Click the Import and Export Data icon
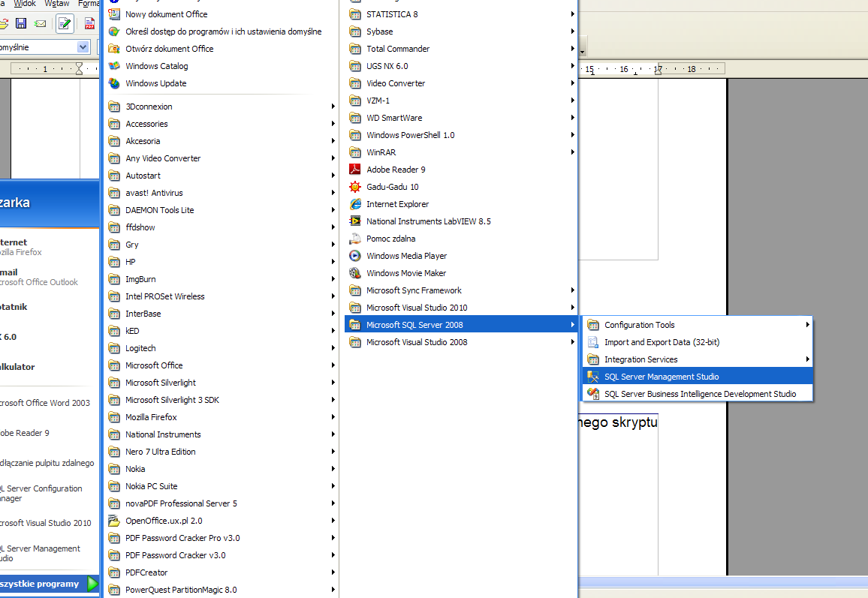The width and height of the screenshot is (868, 598). [x=593, y=342]
